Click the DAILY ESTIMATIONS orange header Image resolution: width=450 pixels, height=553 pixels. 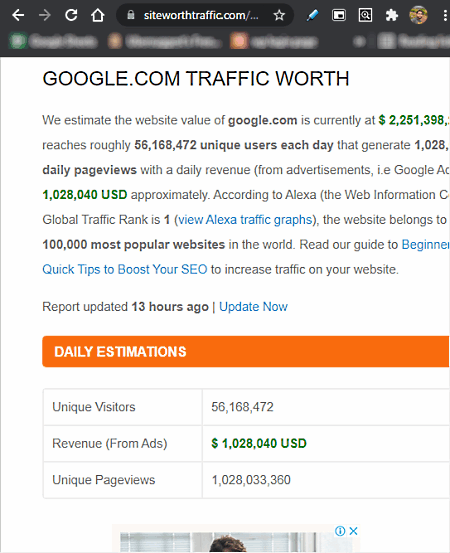pos(246,352)
